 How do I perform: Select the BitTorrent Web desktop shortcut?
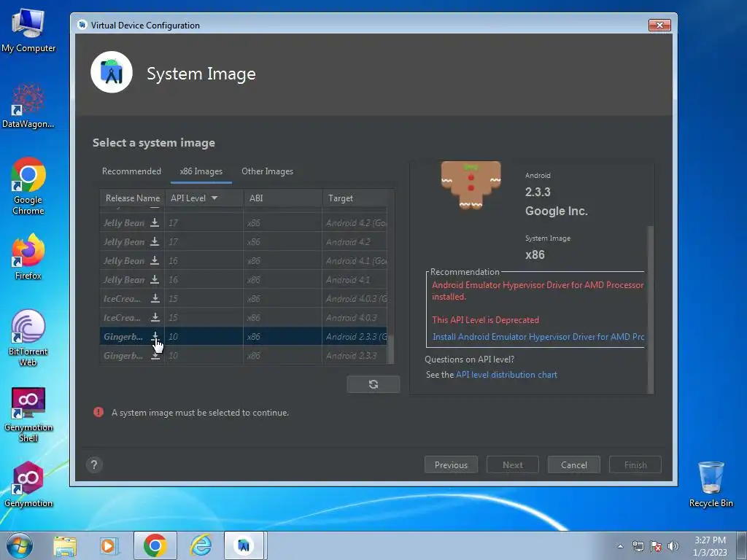pyautogui.click(x=28, y=338)
